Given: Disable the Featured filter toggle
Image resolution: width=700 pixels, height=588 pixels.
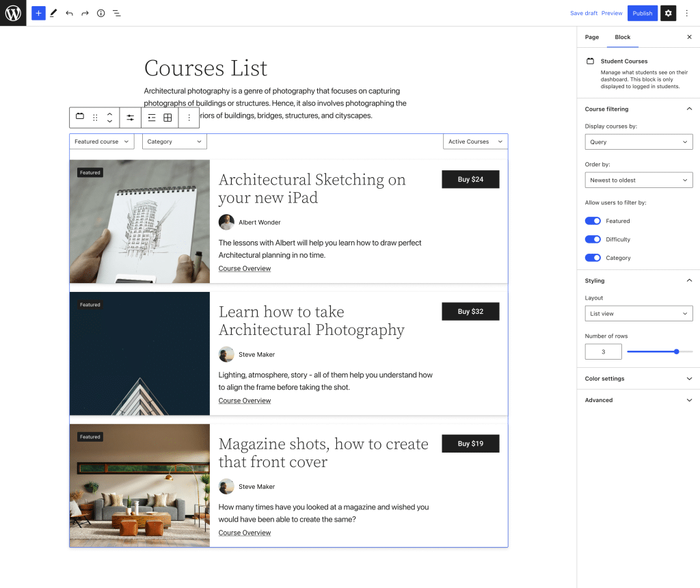Looking at the screenshot, I should pyautogui.click(x=593, y=221).
